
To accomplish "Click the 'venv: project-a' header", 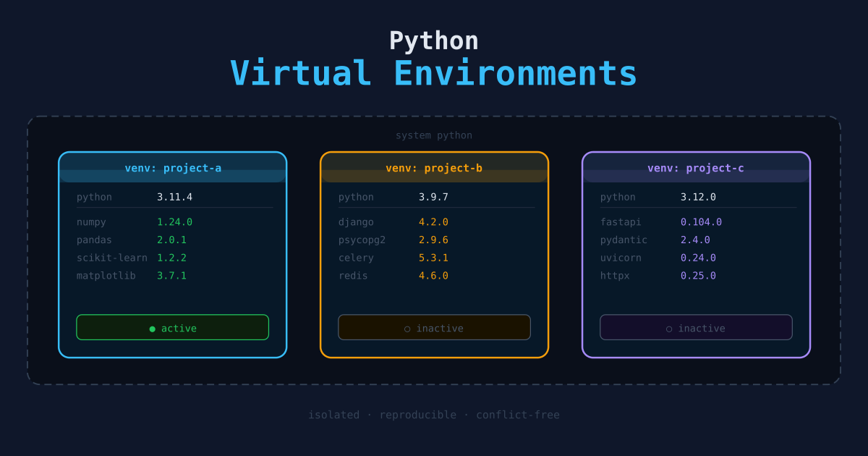I will pos(173,168).
